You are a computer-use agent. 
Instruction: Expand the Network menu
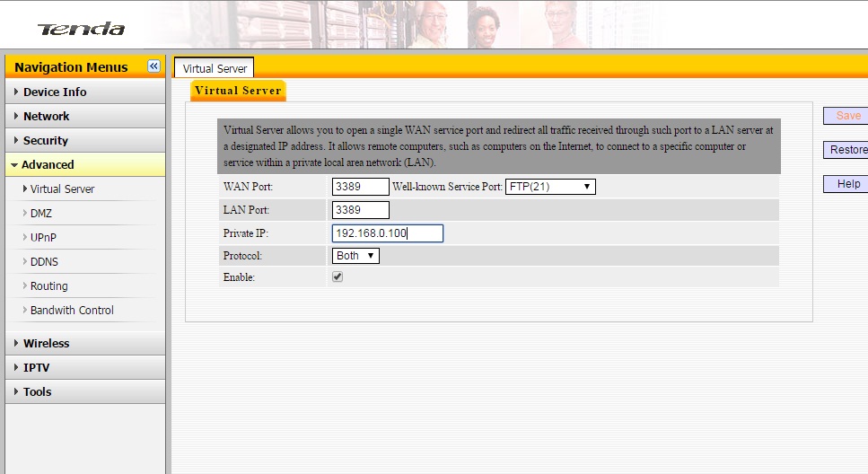(85, 117)
